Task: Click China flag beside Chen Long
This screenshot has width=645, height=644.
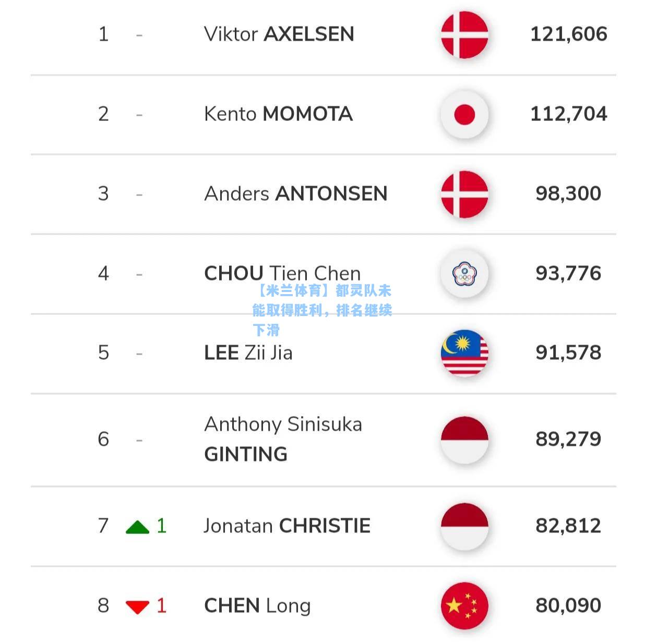Action: (464, 606)
